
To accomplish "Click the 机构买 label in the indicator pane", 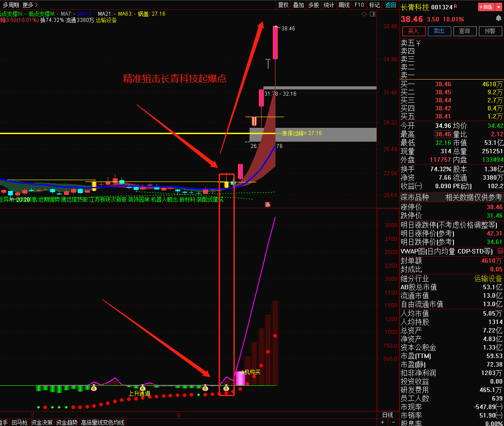I will click(252, 372).
